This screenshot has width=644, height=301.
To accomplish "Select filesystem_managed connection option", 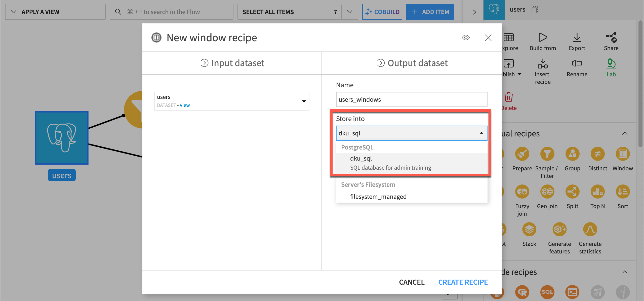I will [x=412, y=197].
